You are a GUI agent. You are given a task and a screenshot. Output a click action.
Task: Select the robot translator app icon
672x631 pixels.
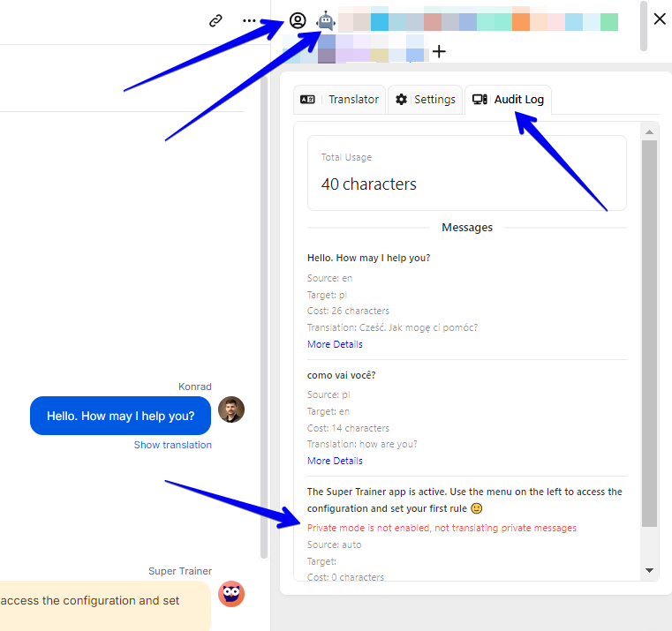[x=326, y=20]
